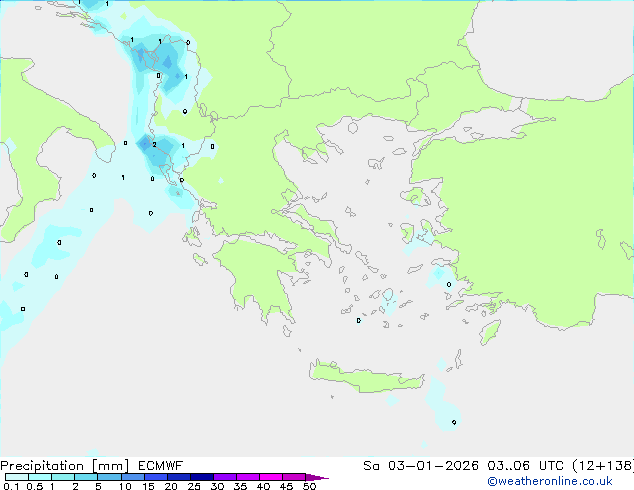
Task: Click the date 'Sa 03-01-2026' text
Action: point(421,466)
